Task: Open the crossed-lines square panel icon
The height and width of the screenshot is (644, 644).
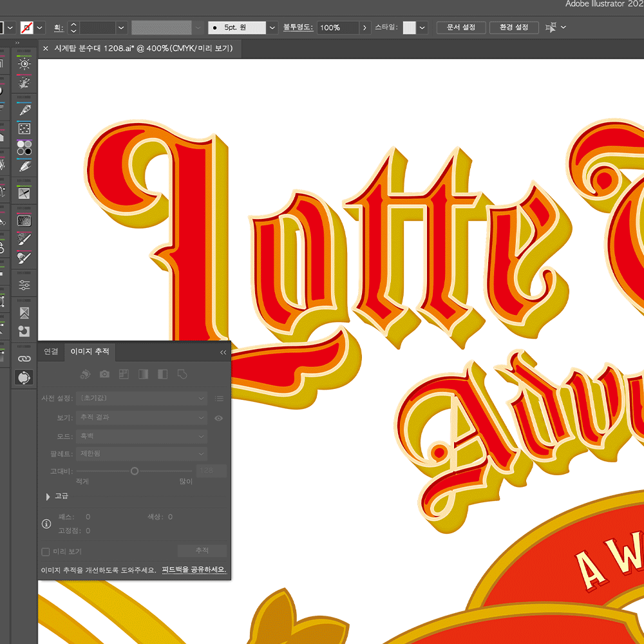Action: 24,193
